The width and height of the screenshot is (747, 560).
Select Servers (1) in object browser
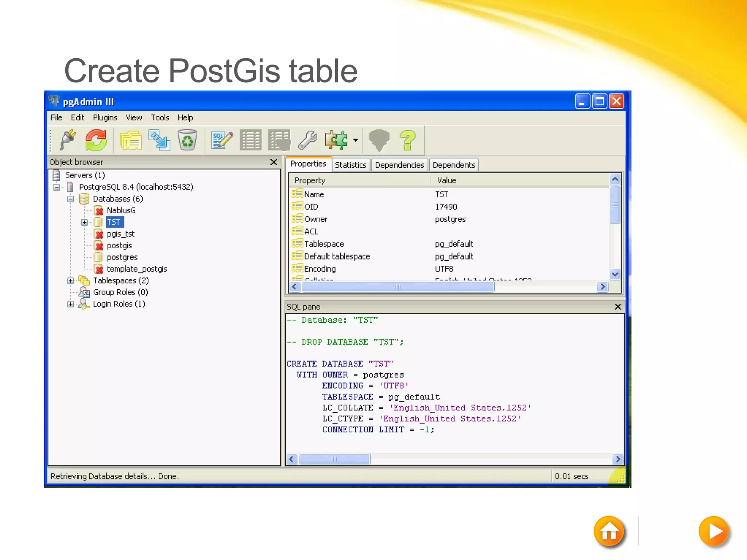click(85, 175)
